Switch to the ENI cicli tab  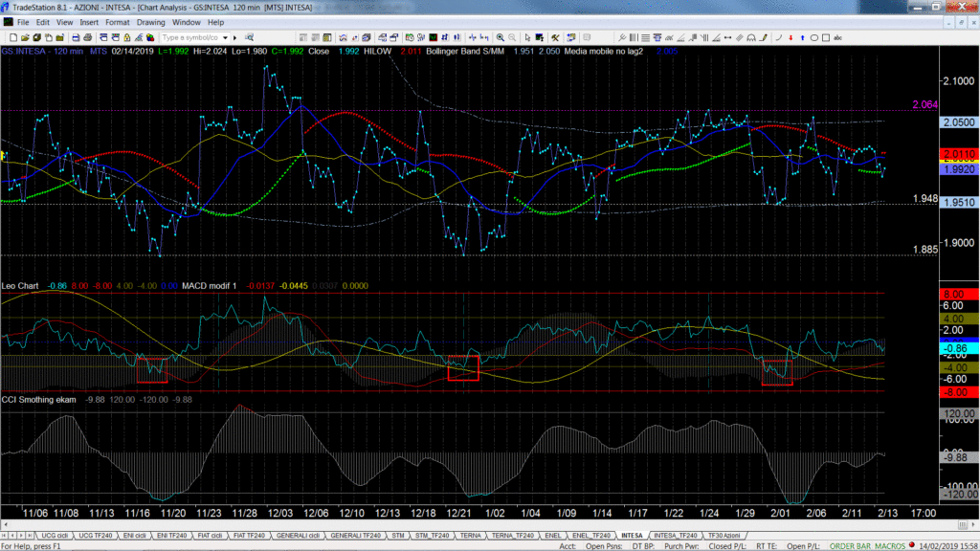pyautogui.click(x=134, y=536)
